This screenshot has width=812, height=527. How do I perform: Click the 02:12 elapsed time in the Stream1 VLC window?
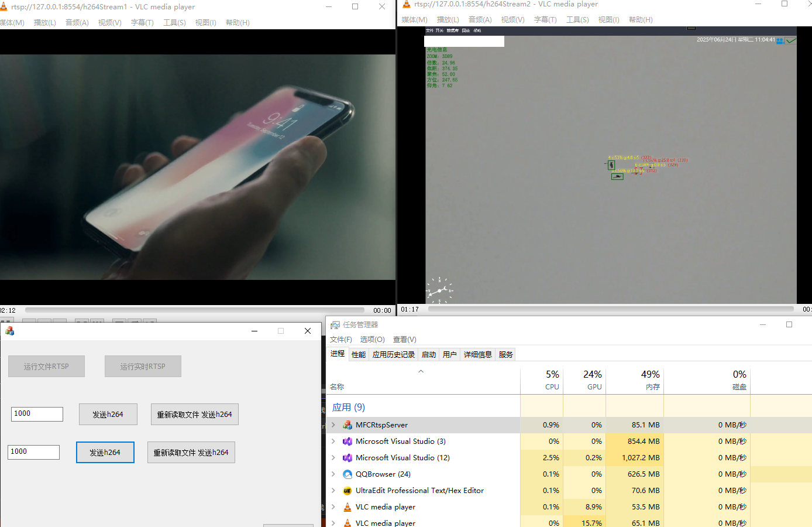(x=8, y=311)
